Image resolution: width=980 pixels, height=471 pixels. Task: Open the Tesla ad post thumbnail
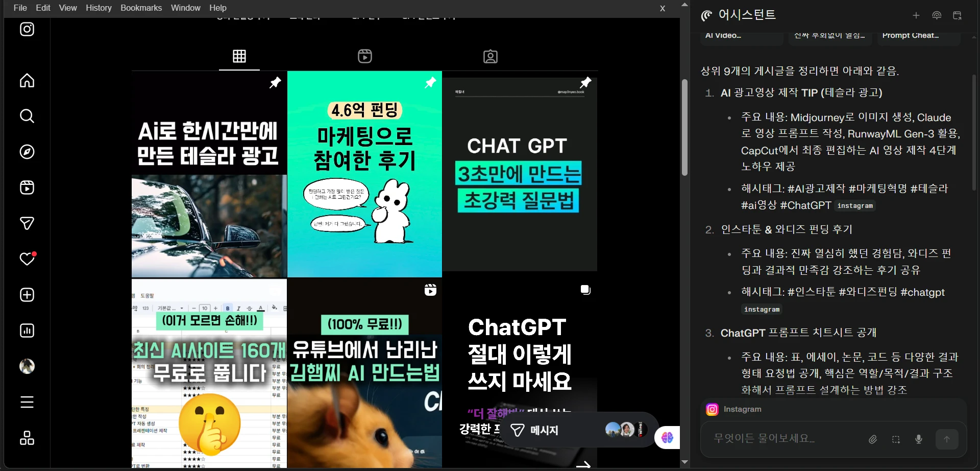coord(209,175)
